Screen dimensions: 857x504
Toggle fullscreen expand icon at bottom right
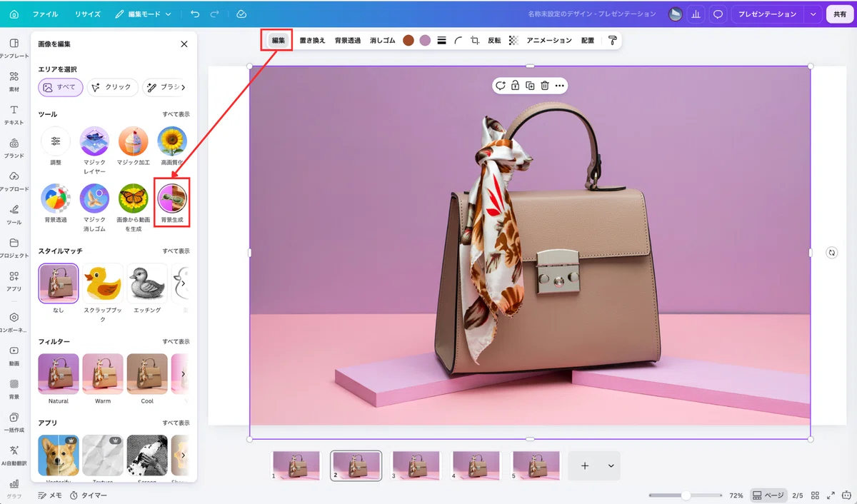coord(831,495)
